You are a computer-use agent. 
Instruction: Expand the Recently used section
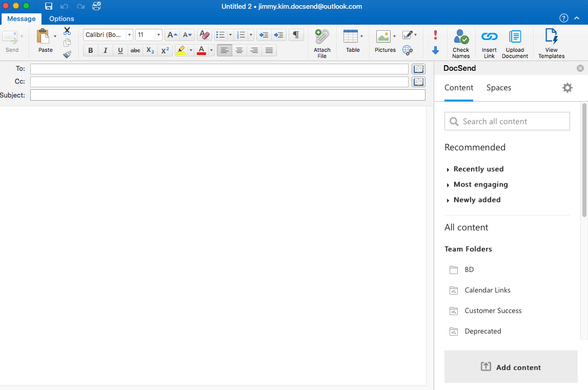point(478,169)
